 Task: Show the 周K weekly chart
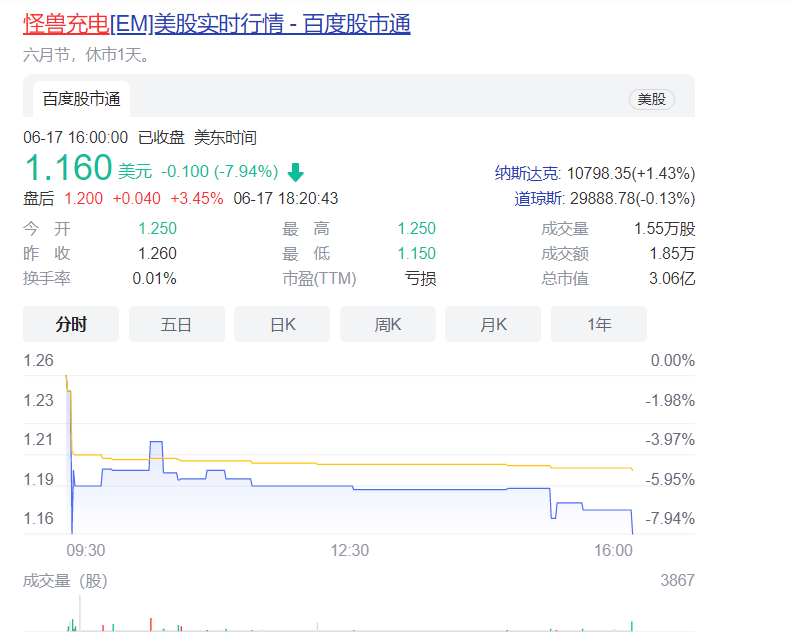point(387,324)
